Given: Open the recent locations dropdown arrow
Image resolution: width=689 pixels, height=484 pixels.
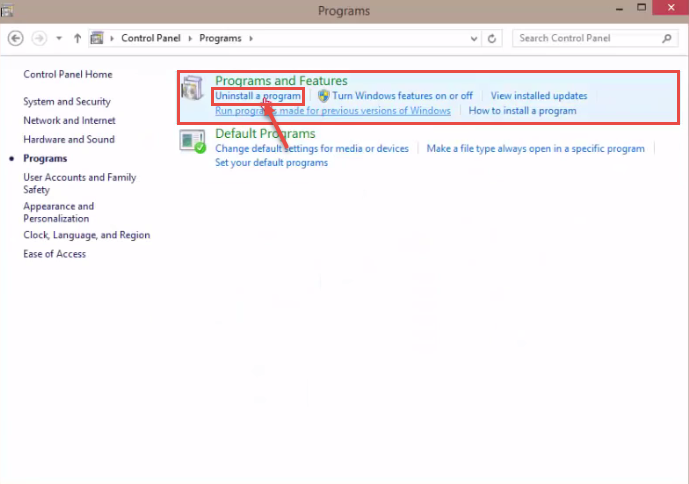Looking at the screenshot, I should [59, 38].
